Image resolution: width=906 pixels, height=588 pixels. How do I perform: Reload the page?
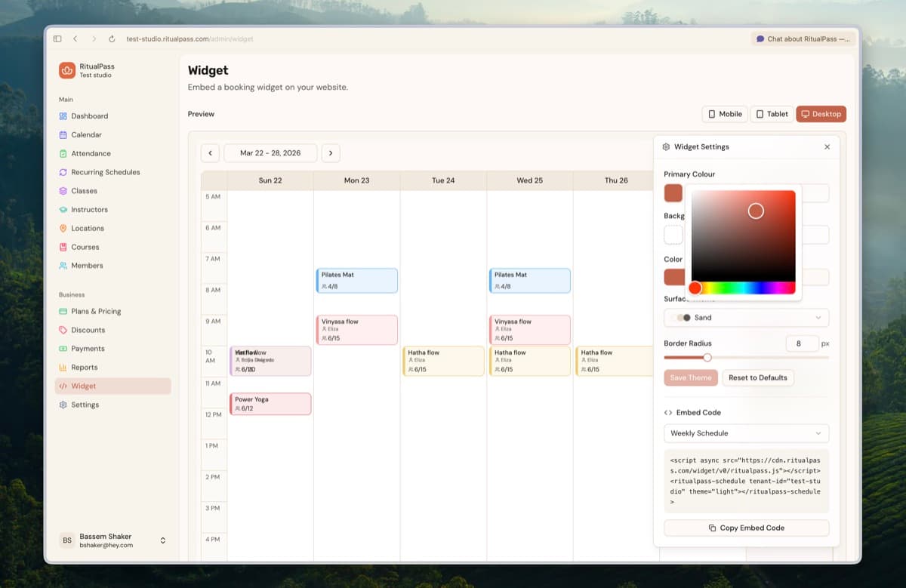112,38
